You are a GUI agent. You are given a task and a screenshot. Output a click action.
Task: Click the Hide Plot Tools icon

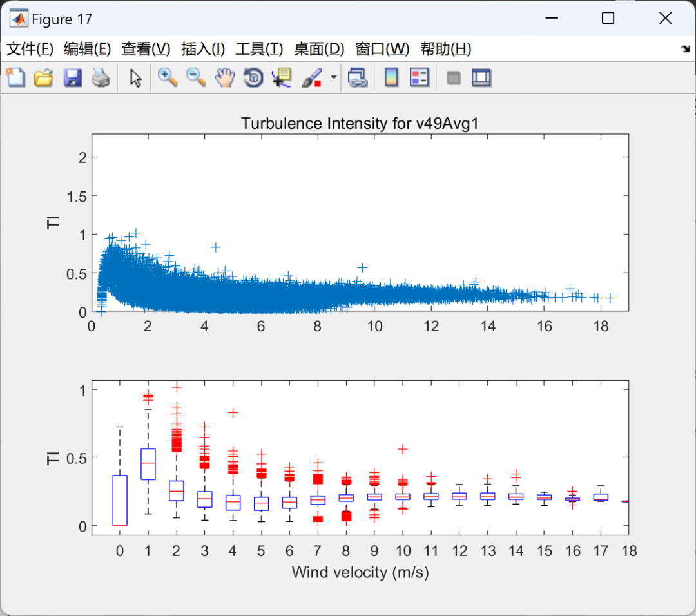(x=453, y=78)
